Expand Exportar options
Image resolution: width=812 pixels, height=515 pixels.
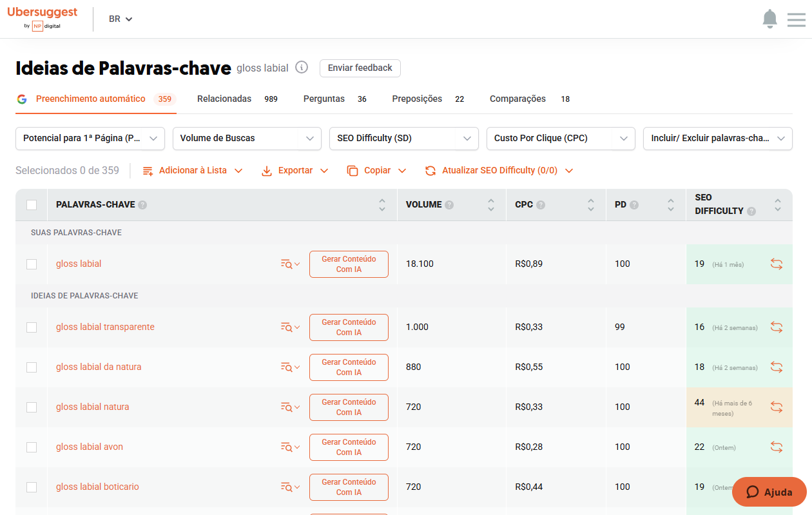(295, 170)
